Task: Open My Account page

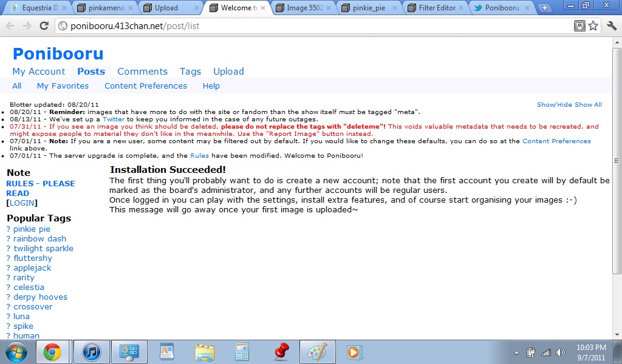Action: click(38, 72)
